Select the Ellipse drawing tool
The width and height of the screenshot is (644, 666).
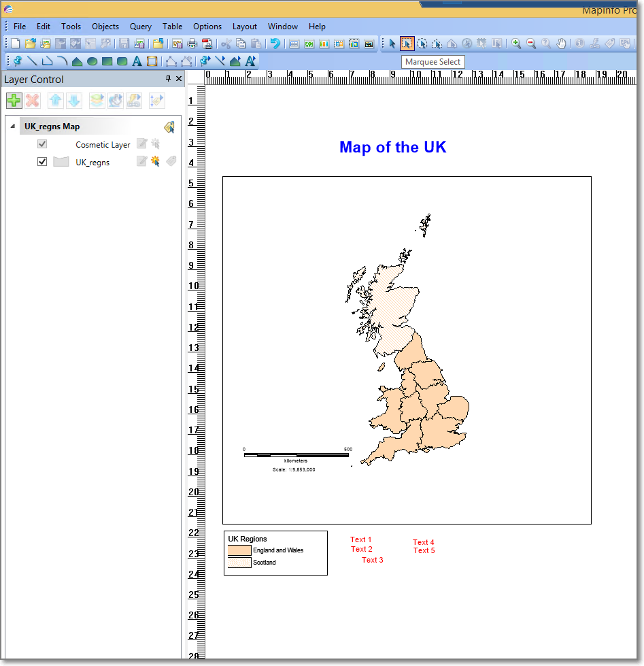coord(92,61)
